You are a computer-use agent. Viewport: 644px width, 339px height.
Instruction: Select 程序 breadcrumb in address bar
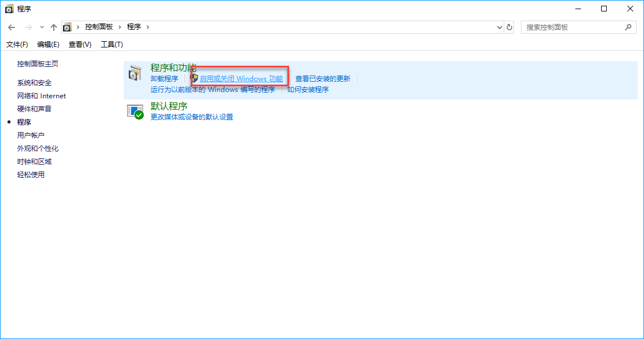click(134, 27)
